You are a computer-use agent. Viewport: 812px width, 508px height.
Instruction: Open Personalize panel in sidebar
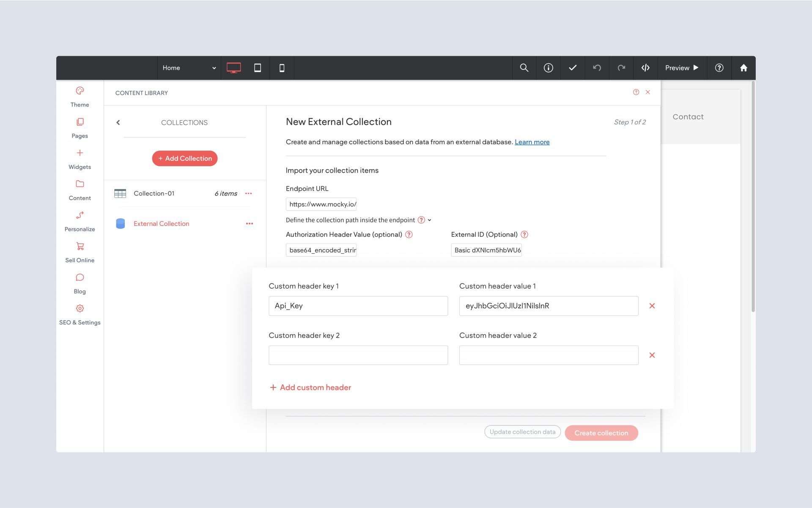point(80,221)
